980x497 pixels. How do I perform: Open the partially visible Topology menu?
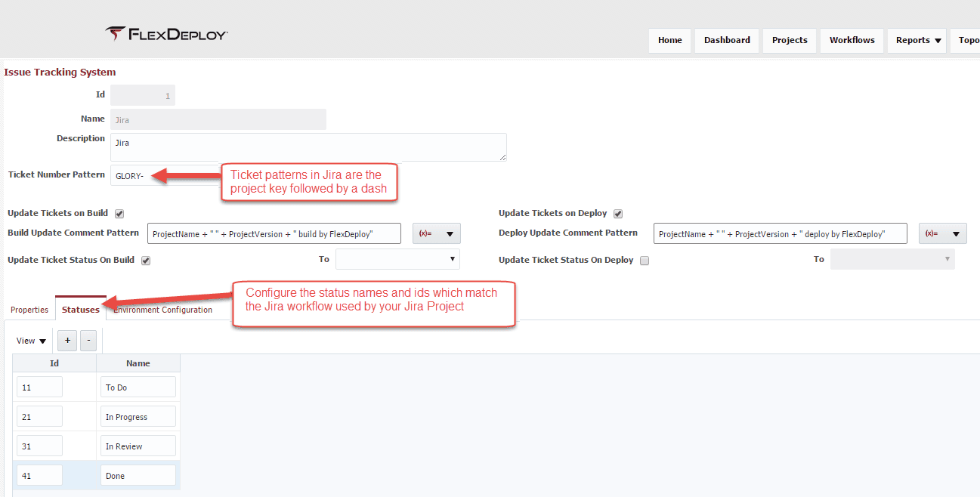click(x=966, y=40)
